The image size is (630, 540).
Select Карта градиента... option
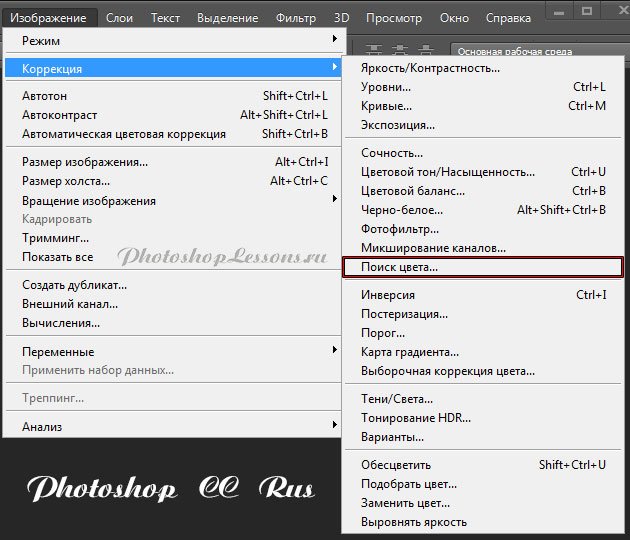point(409,352)
